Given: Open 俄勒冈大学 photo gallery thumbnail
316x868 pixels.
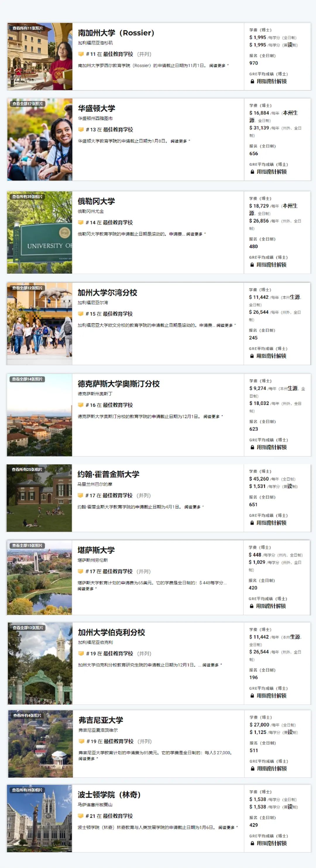Looking at the screenshot, I should click(40, 232).
